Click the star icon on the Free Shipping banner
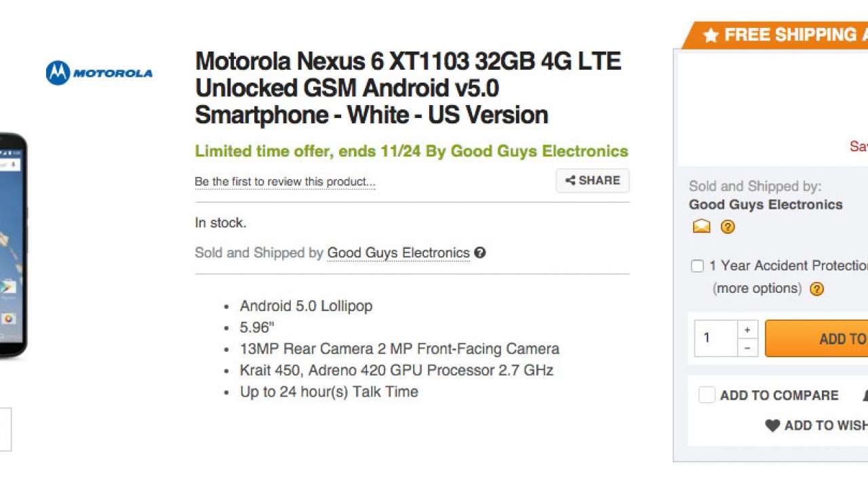 click(x=710, y=35)
